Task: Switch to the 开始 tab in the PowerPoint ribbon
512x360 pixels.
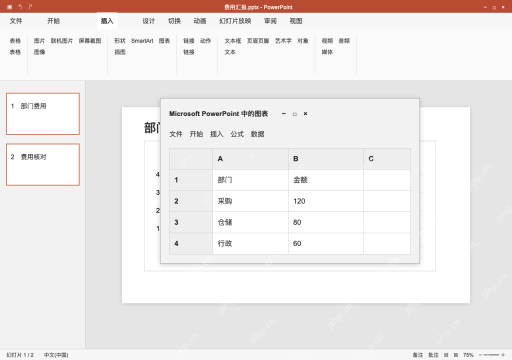Action: pos(53,21)
